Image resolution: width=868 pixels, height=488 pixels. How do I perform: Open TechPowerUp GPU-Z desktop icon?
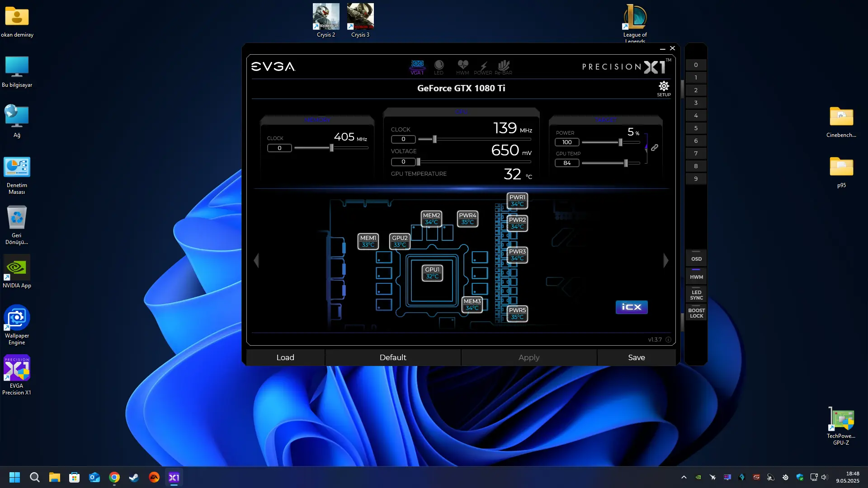click(x=841, y=426)
